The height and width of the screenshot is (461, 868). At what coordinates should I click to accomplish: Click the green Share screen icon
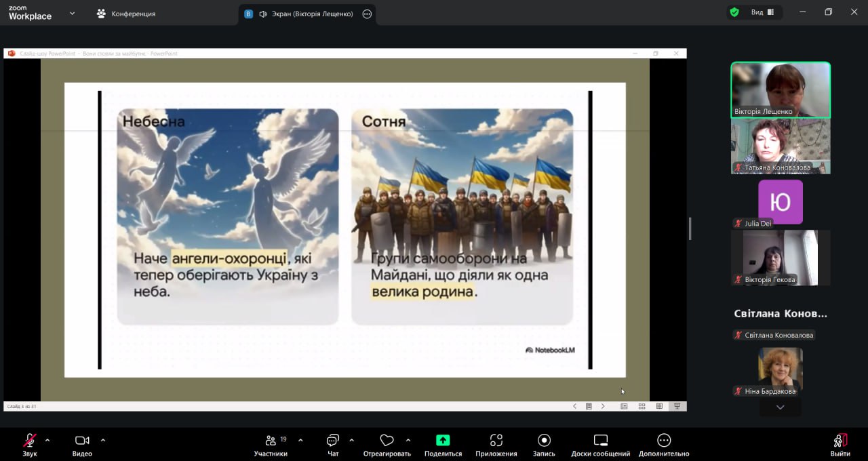tap(443, 441)
